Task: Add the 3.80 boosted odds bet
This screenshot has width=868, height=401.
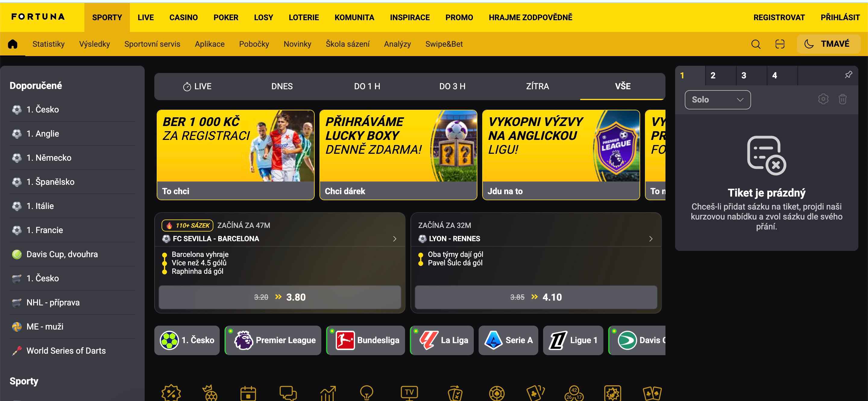Action: click(280, 297)
